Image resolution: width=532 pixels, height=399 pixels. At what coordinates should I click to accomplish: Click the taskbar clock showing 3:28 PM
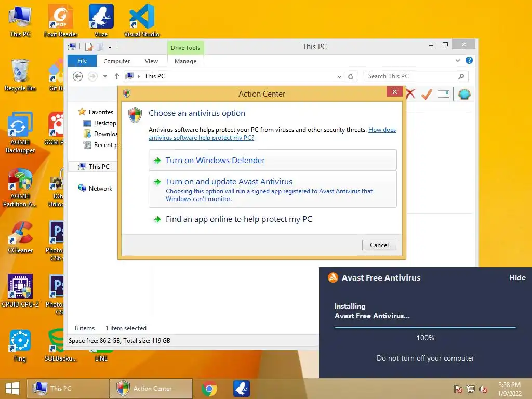click(x=509, y=389)
